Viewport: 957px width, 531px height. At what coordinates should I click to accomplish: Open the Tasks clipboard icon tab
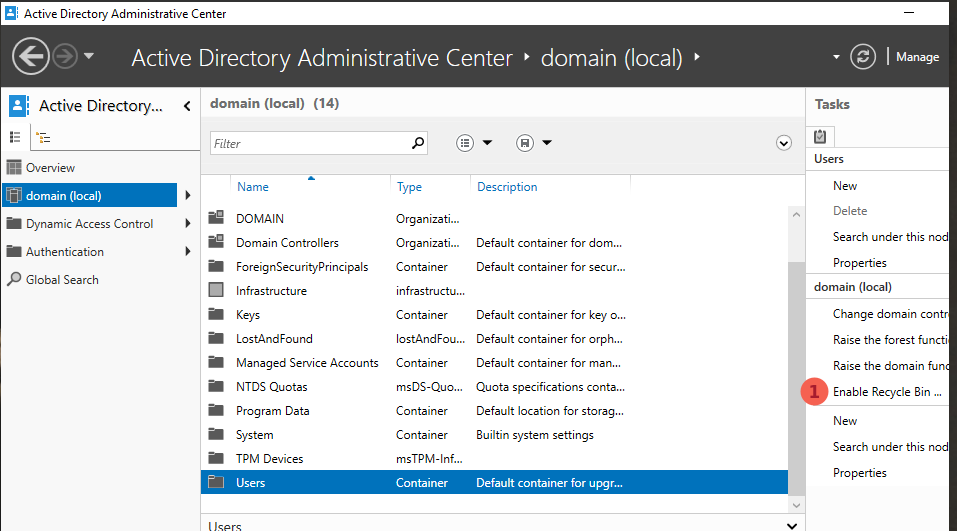point(820,137)
